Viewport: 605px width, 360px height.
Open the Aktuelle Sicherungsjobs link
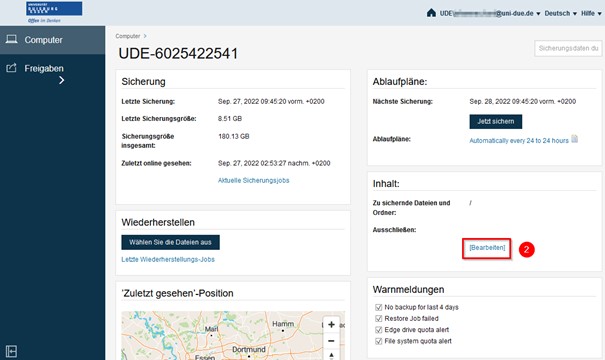(x=253, y=180)
